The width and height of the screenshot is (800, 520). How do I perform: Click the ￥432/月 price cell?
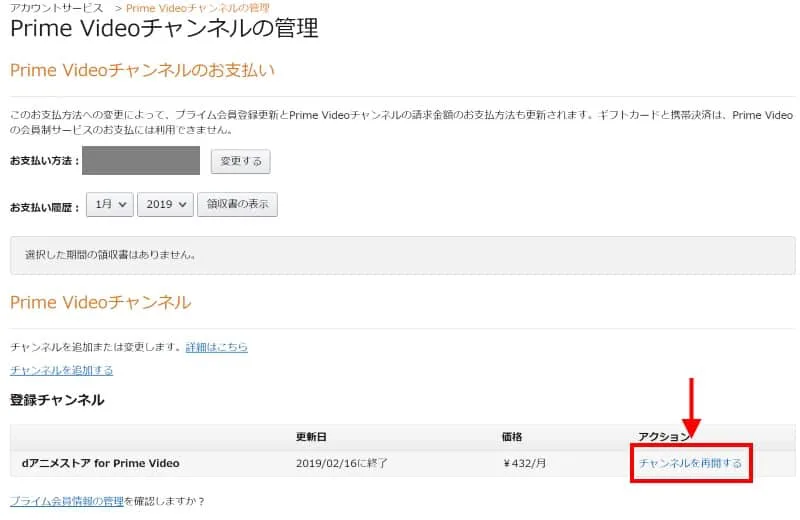[x=526, y=463]
